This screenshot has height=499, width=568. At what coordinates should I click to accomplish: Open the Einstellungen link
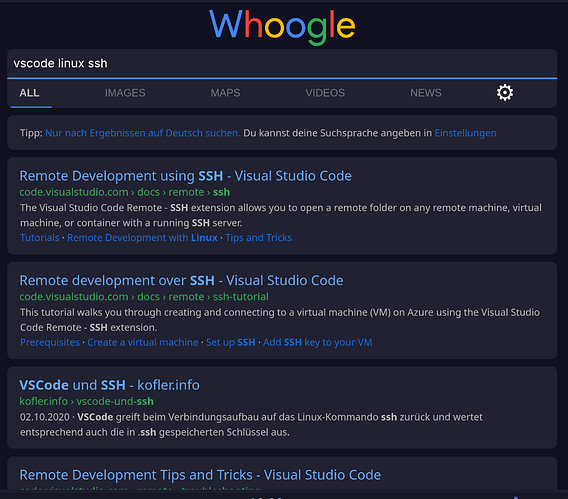click(x=465, y=133)
